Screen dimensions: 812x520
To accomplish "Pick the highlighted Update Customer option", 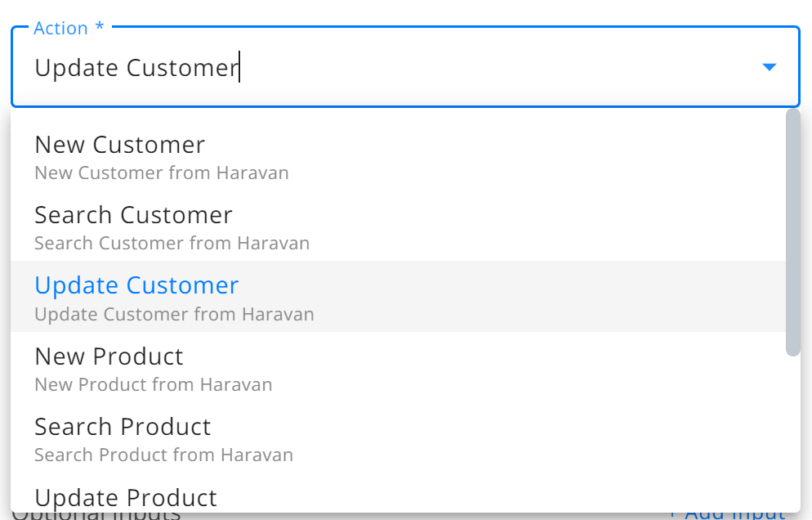I will pos(398,297).
